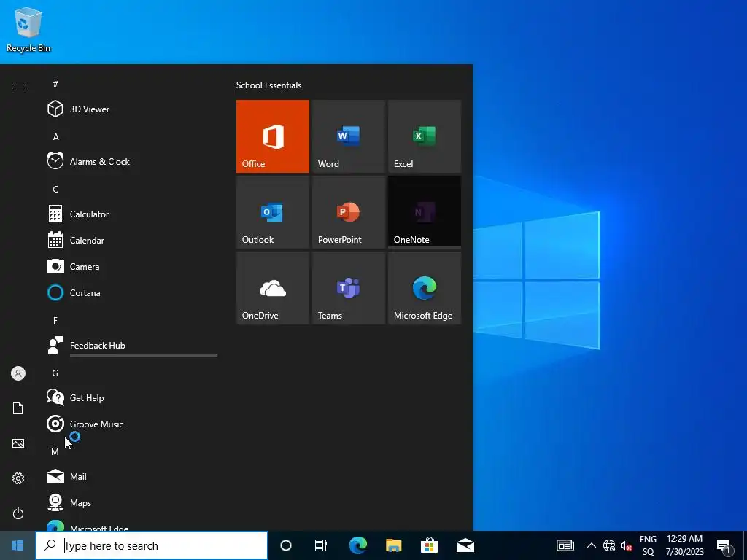Viewport: 747px width, 560px height.
Task: Open the muted volume tray icon
Action: [626, 546]
